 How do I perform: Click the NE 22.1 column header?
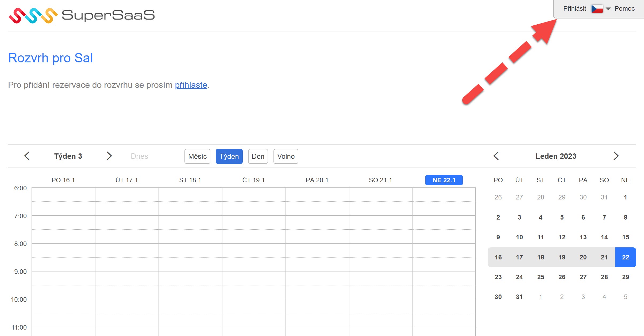[444, 180]
